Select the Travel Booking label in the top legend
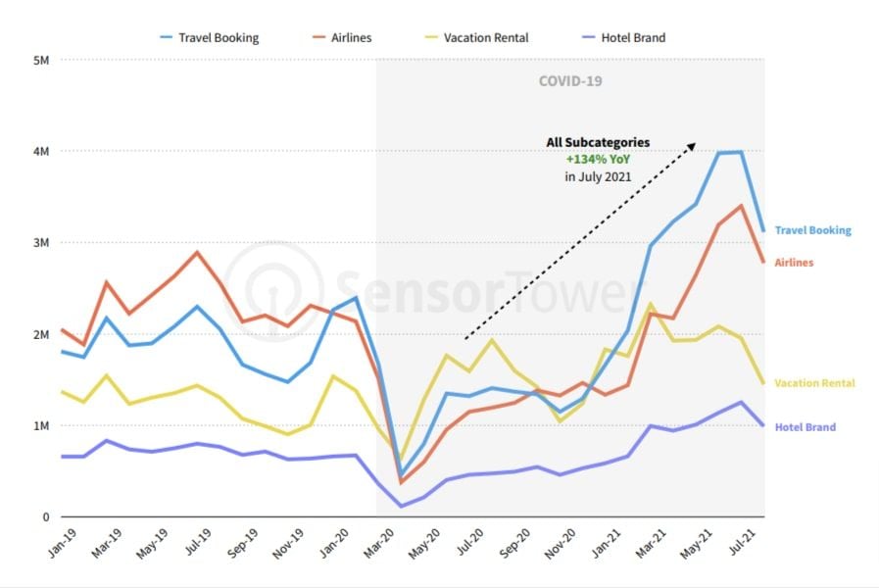Screen dimensions: 879x588 [219, 38]
